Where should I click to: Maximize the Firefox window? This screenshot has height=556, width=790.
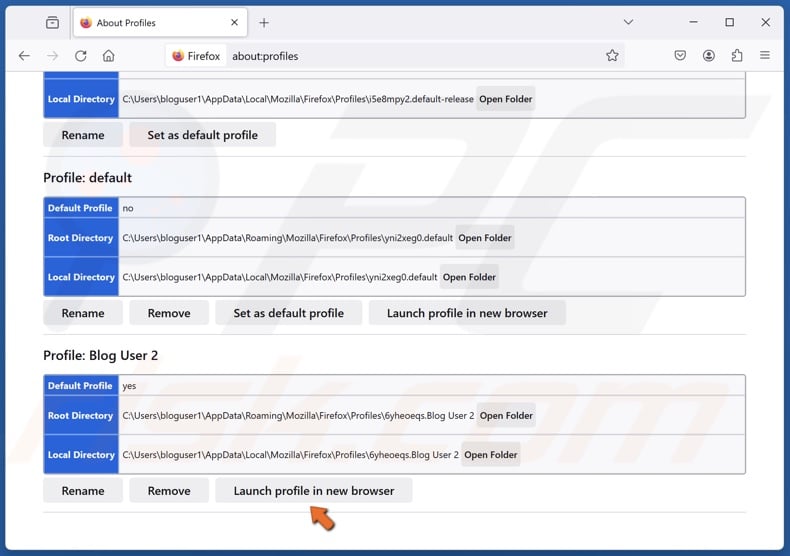pos(730,22)
